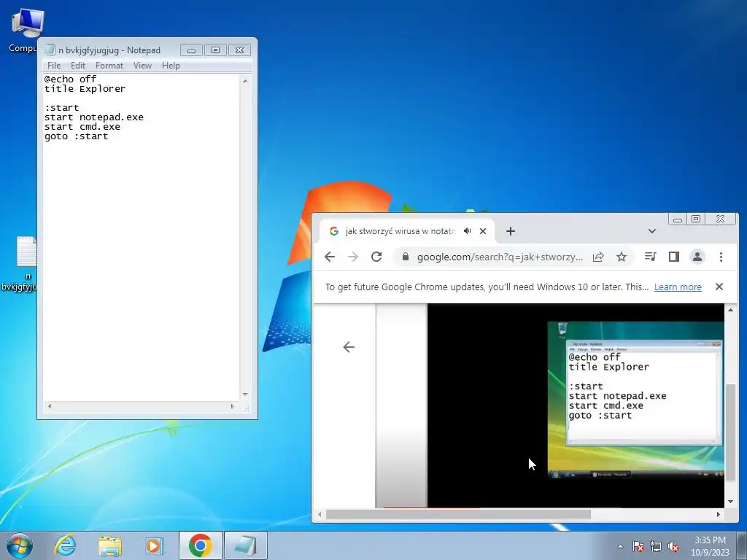Viewport: 747px width, 560px height.
Task: Click the 'goto :start' line in Notepad
Action: pos(76,136)
